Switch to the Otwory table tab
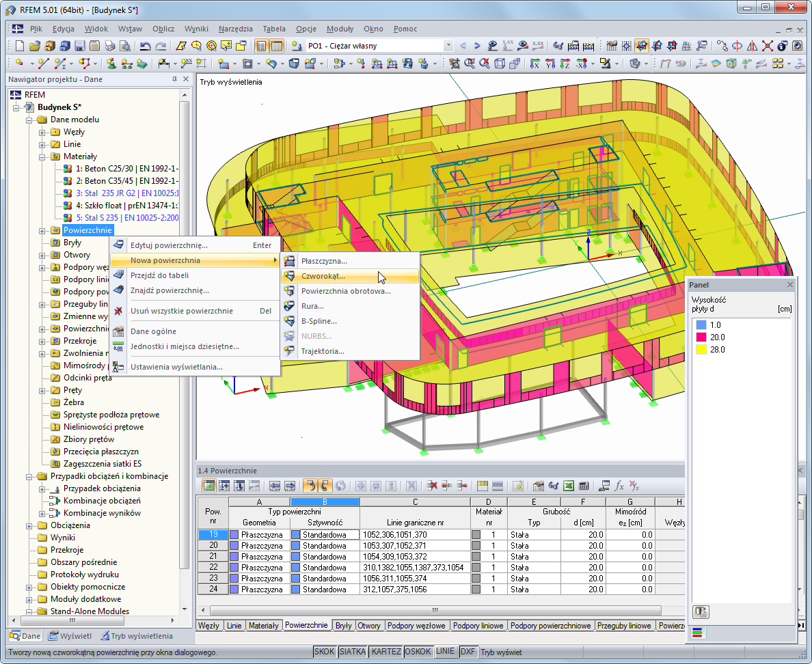This screenshot has height=664, width=812. pos(368,626)
